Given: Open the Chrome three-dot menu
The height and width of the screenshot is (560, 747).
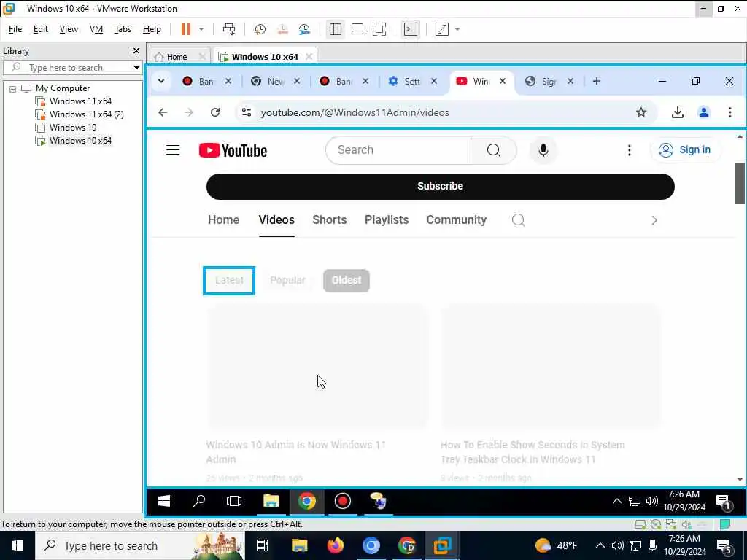Looking at the screenshot, I should coord(729,112).
